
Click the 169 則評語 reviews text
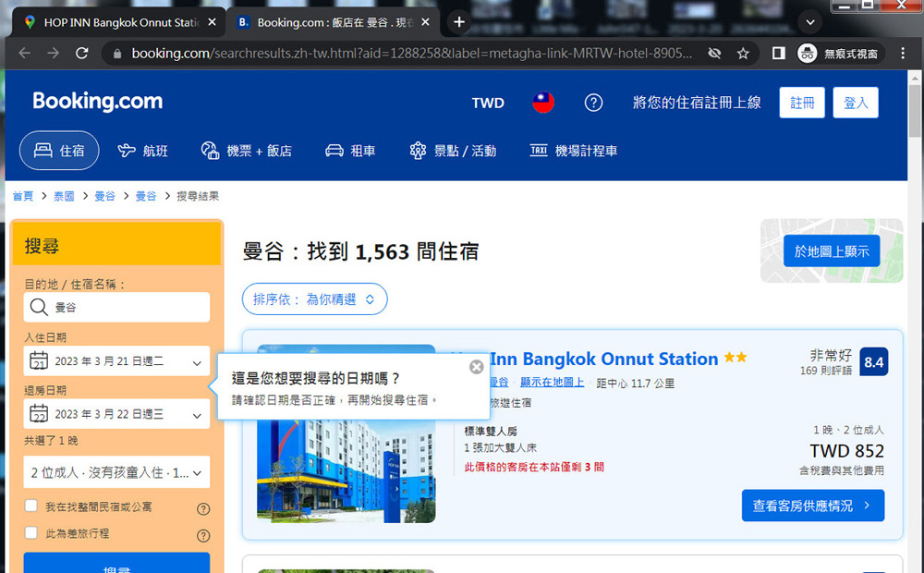(x=825, y=371)
